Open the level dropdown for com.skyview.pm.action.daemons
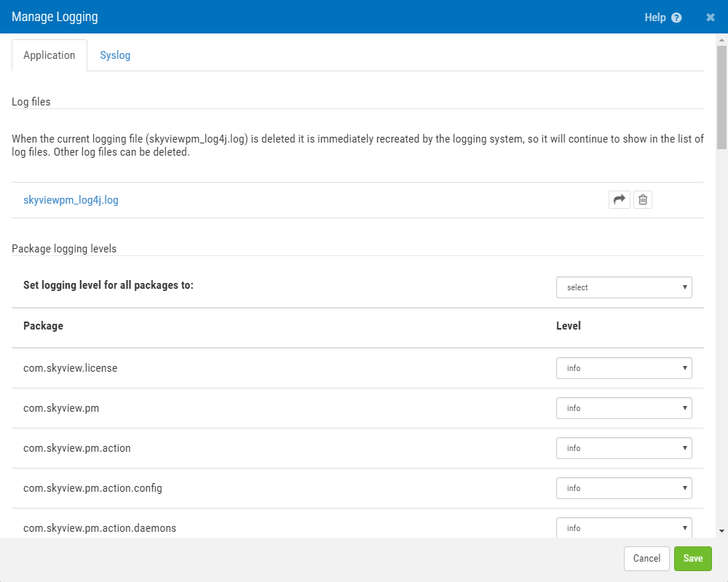This screenshot has height=582, width=728. pyautogui.click(x=624, y=528)
